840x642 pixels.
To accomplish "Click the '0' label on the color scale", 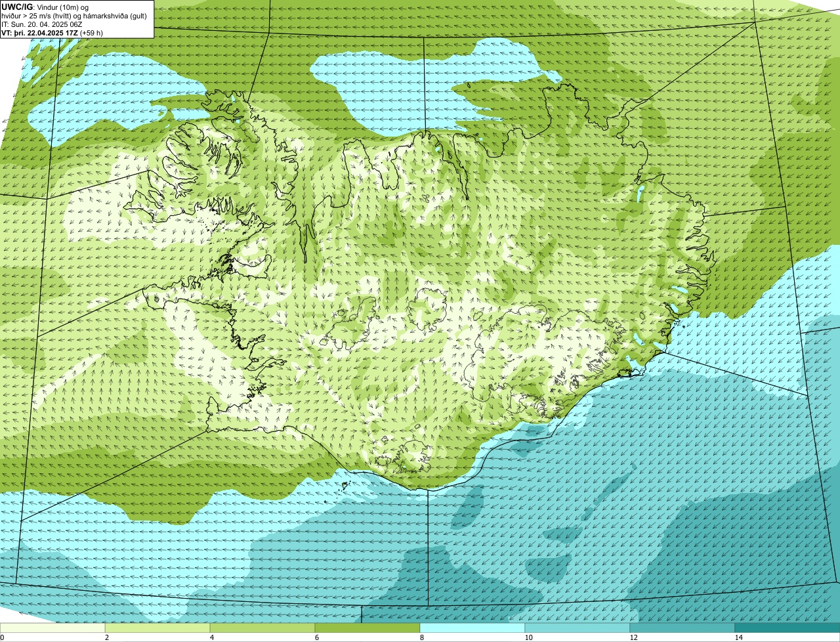I will pyautogui.click(x=2, y=637).
